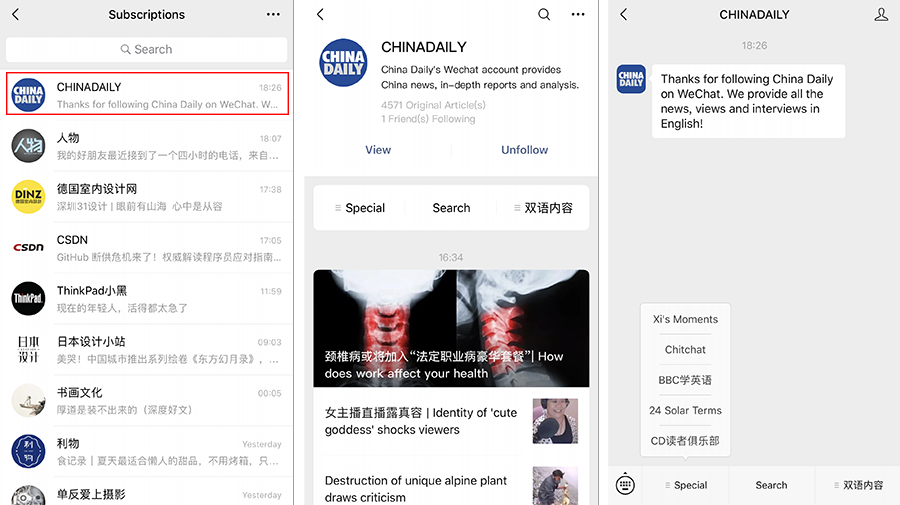Open the Subscriptions more options menu

pyautogui.click(x=273, y=14)
